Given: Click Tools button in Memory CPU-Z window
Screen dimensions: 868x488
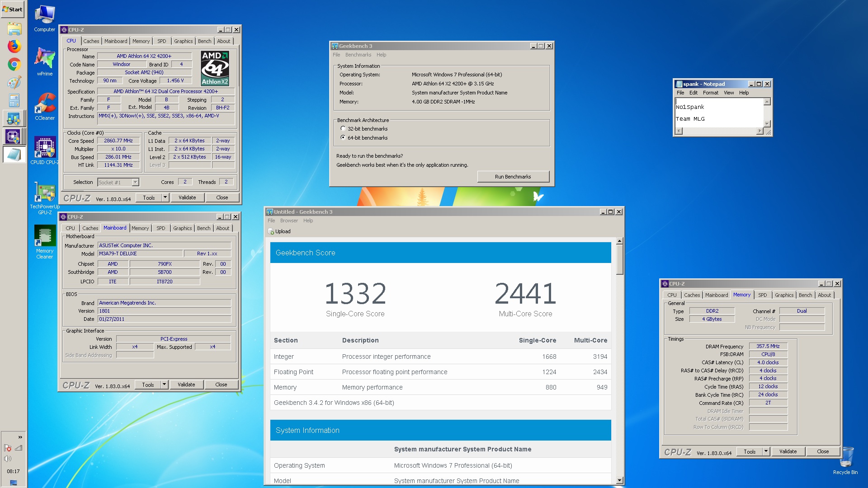Looking at the screenshot, I should coord(750,451).
